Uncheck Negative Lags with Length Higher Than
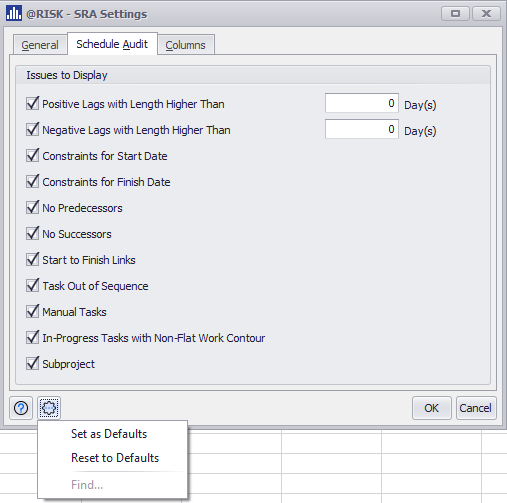 33,130
